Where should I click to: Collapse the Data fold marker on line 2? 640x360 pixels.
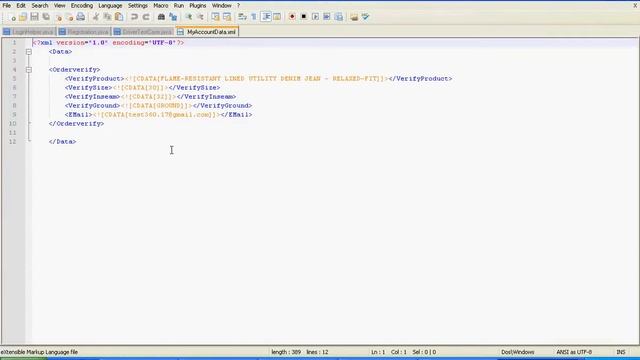click(x=29, y=52)
